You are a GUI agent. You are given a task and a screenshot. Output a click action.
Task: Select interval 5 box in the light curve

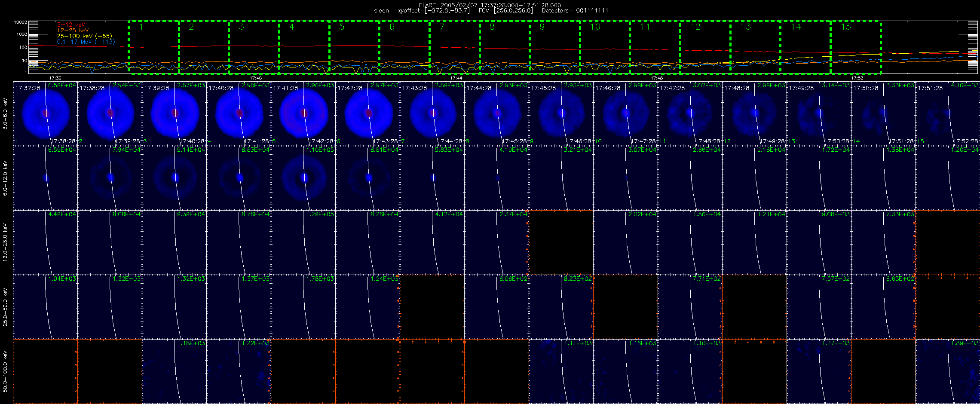pos(354,47)
